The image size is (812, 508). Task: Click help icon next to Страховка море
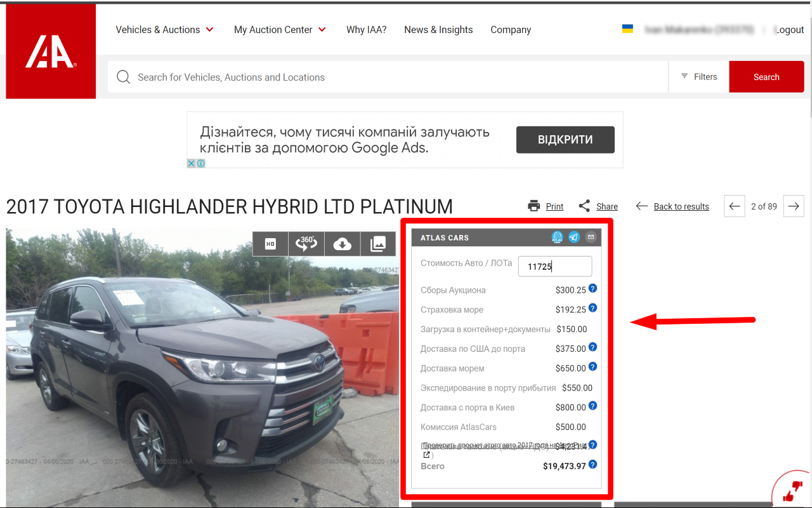coord(593,308)
